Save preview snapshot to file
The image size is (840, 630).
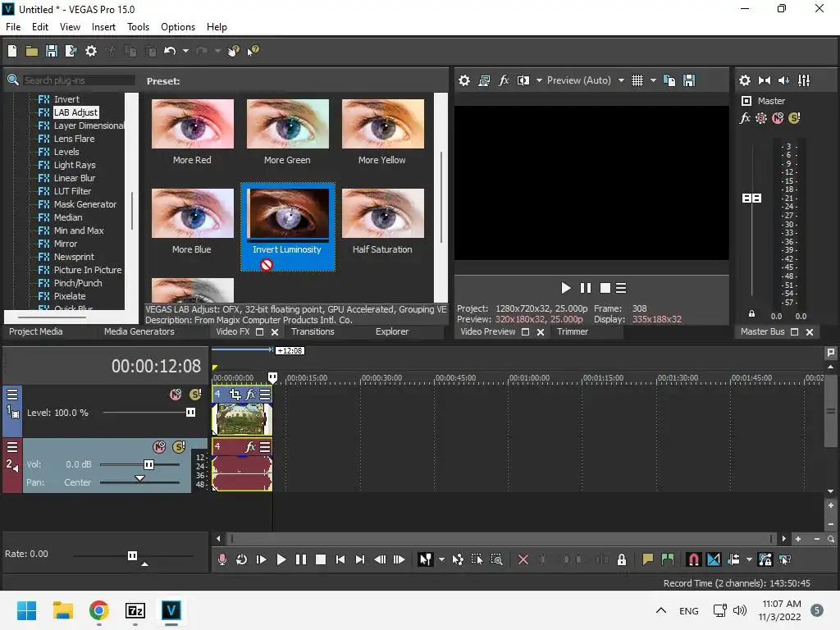tap(689, 80)
